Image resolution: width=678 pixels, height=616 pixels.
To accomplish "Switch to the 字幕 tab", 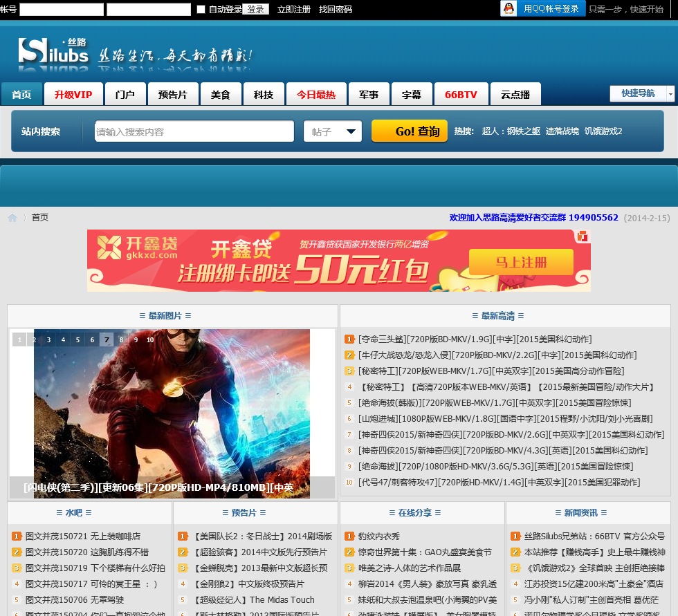I will click(x=412, y=94).
